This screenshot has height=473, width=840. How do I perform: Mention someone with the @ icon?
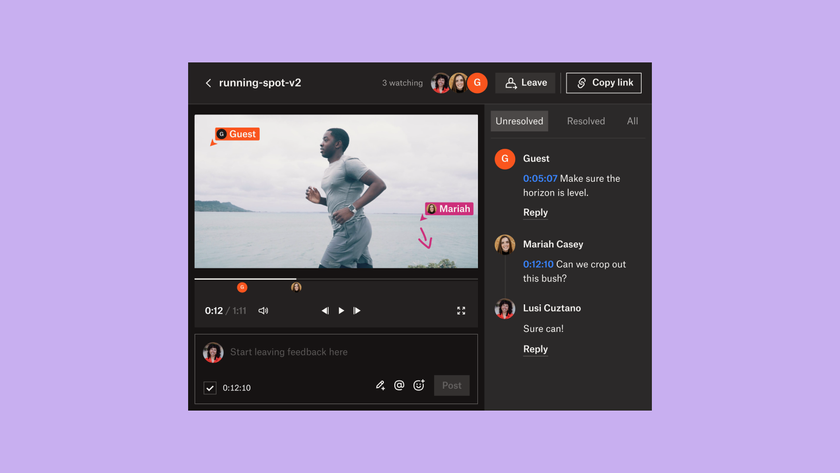pos(399,385)
